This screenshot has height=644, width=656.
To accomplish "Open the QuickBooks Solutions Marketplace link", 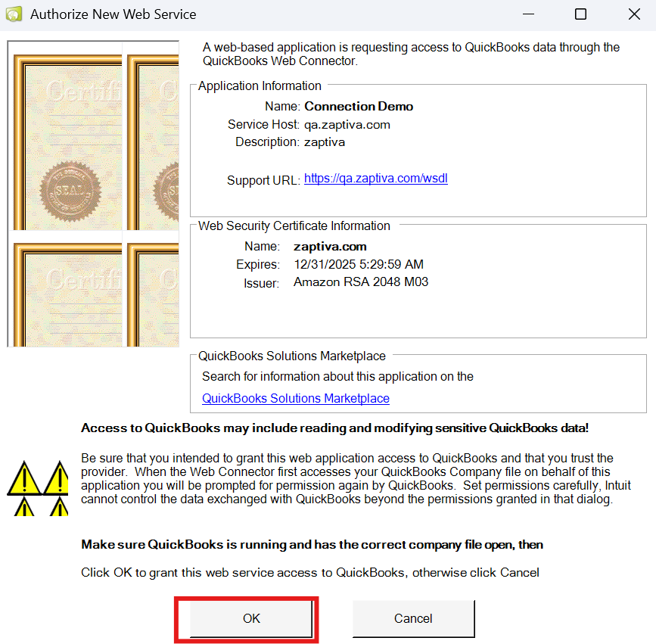I will coord(295,398).
